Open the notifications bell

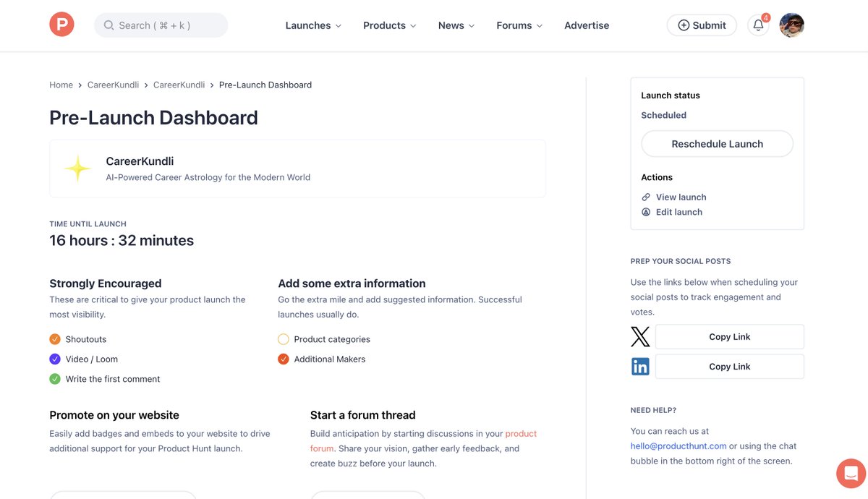[758, 25]
